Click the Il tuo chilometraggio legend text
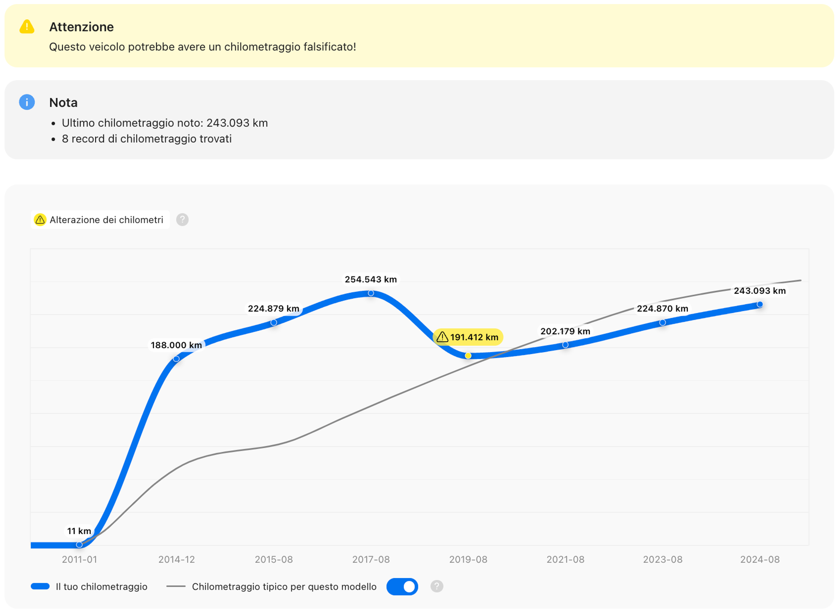The image size is (840, 616). coord(101,587)
